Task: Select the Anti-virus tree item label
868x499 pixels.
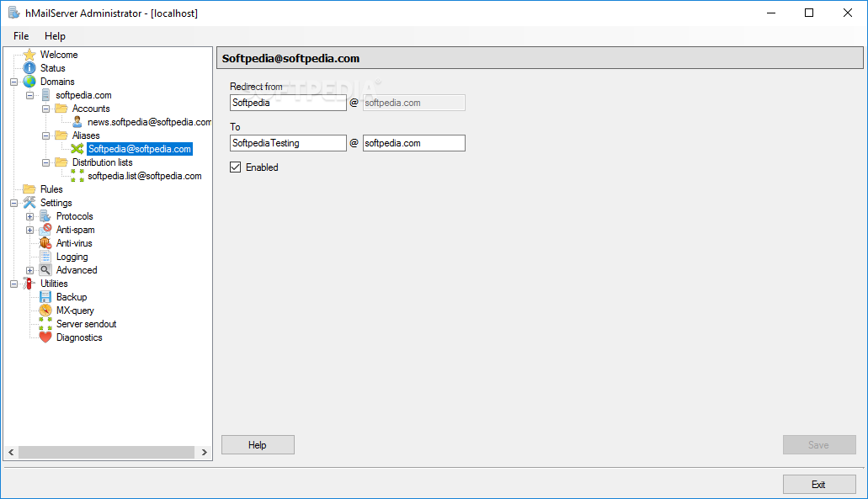Action: 74,243
